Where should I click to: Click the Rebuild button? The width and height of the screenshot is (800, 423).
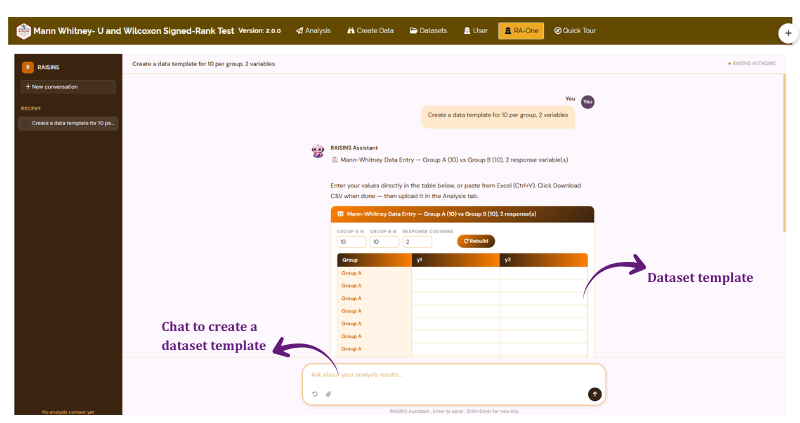tap(476, 241)
